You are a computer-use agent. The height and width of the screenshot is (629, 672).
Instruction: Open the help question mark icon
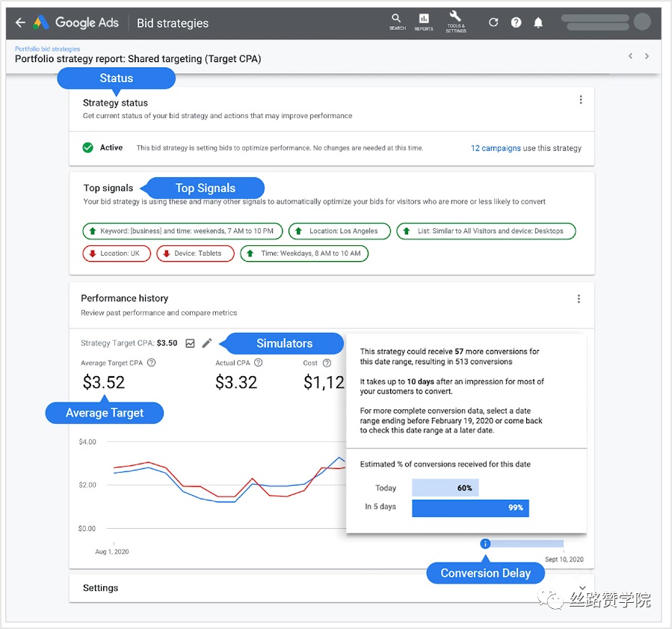coord(516,22)
